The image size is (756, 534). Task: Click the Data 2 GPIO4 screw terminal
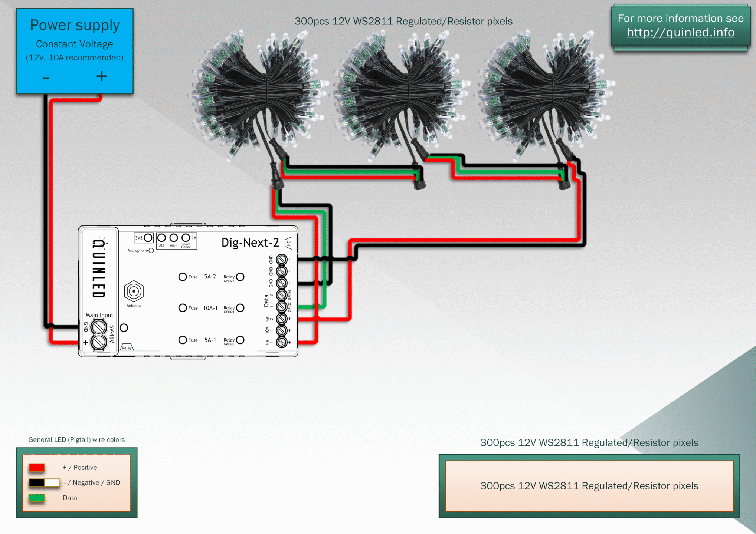(x=282, y=295)
